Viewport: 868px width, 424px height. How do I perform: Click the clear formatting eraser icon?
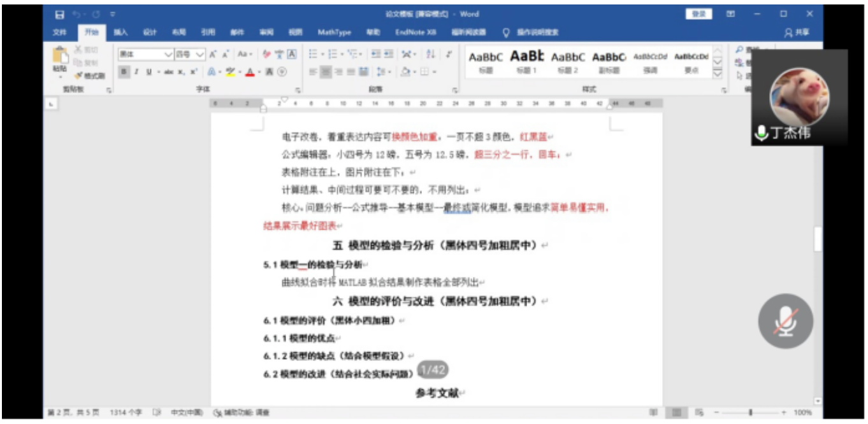coord(267,55)
